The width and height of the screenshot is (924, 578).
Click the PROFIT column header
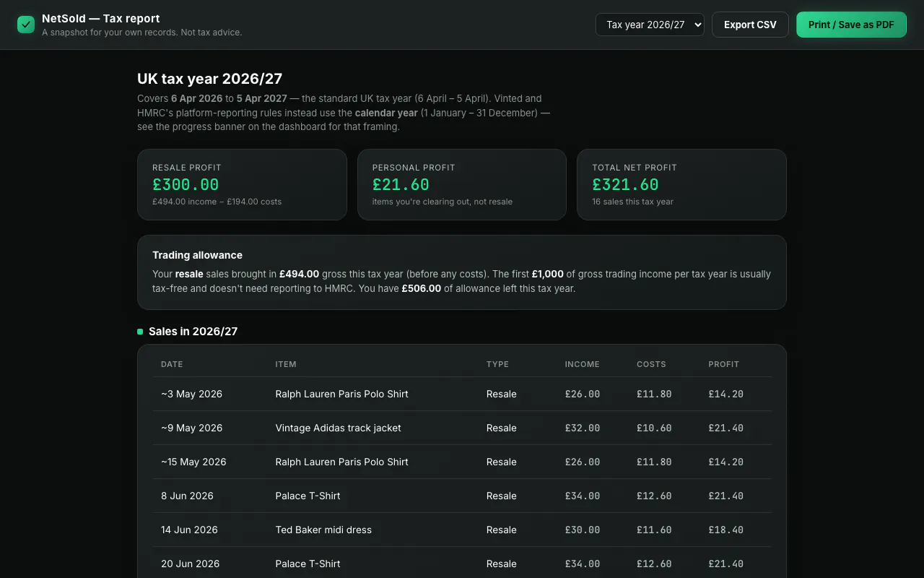[x=723, y=364]
